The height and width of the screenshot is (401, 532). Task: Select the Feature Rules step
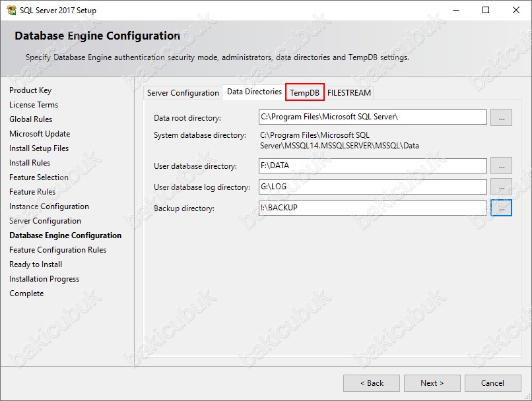pyautogui.click(x=32, y=192)
